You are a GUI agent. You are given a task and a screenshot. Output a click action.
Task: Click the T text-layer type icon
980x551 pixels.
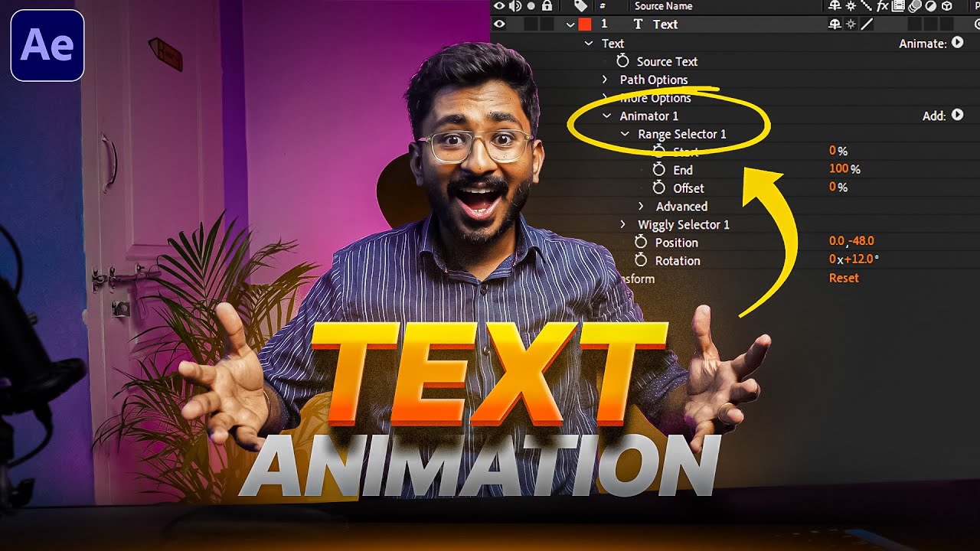638,24
